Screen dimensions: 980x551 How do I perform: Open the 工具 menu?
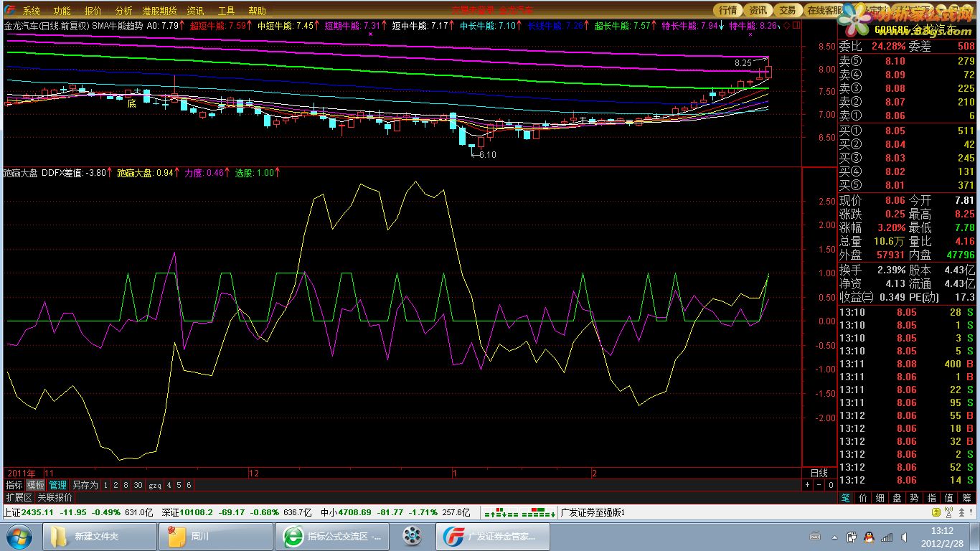coord(226,11)
